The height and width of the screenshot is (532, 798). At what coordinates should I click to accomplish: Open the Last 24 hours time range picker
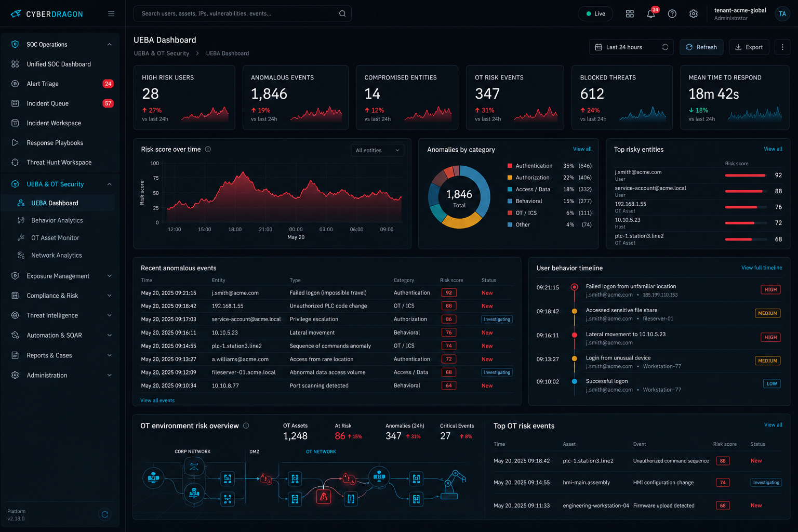coord(631,47)
